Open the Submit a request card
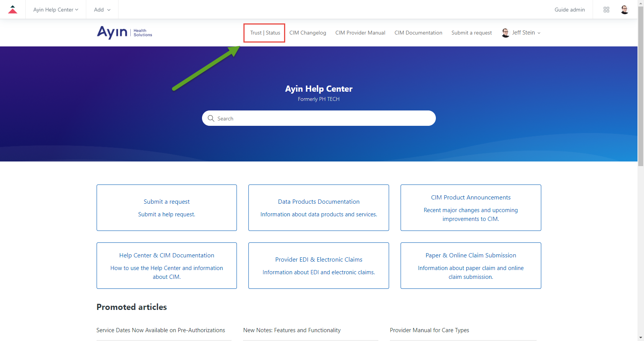Screen dimensions: 644x341 coord(167,208)
